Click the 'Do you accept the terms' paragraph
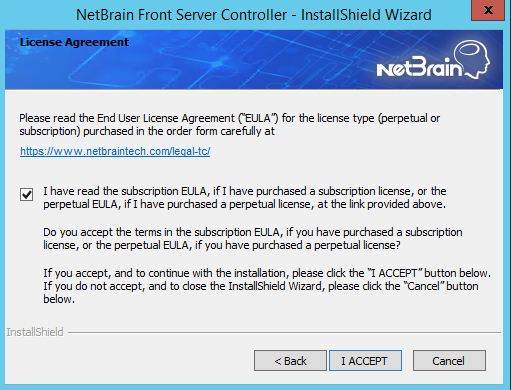Image resolution: width=511 pixels, height=390 pixels. 253,239
